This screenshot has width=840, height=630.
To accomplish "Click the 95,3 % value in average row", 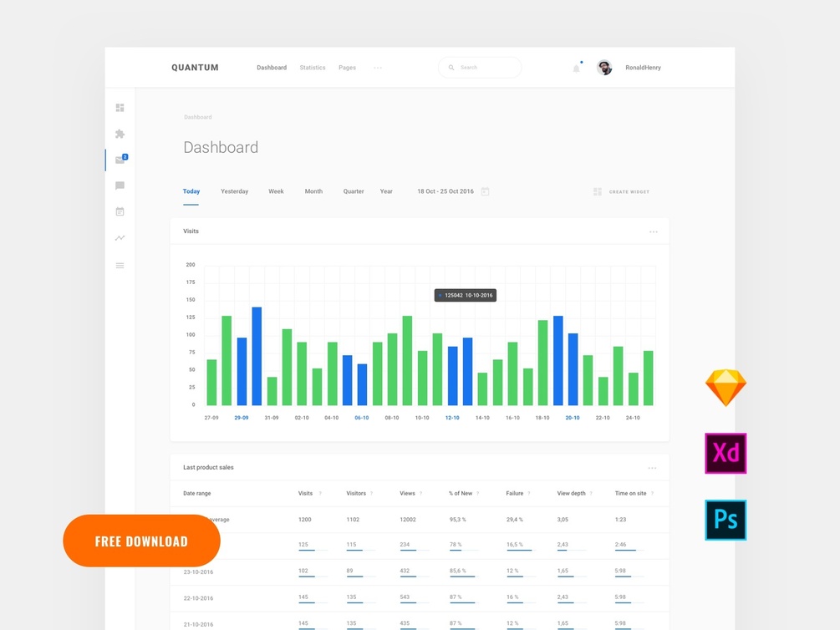I will point(458,520).
